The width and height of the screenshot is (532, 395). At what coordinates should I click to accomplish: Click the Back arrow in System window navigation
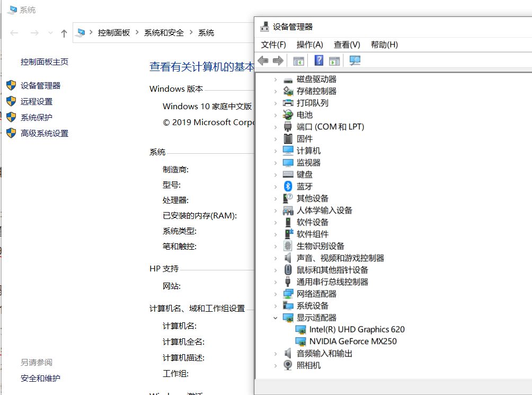(14, 33)
